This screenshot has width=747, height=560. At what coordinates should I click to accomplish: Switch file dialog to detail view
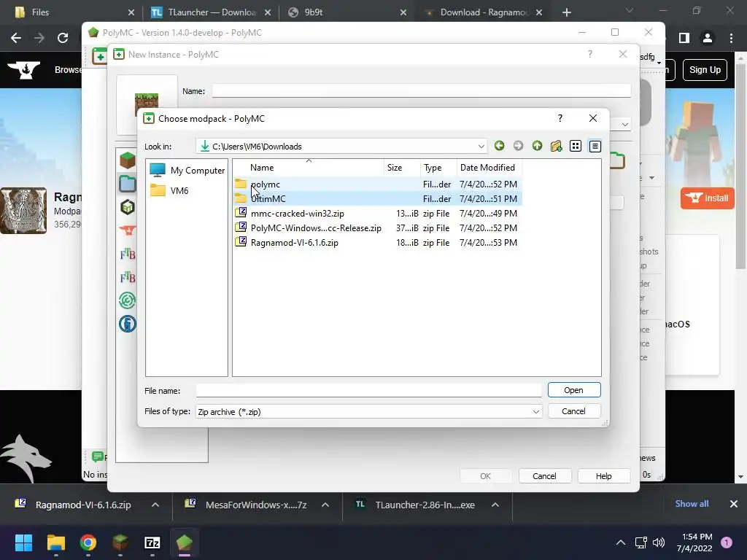click(595, 146)
